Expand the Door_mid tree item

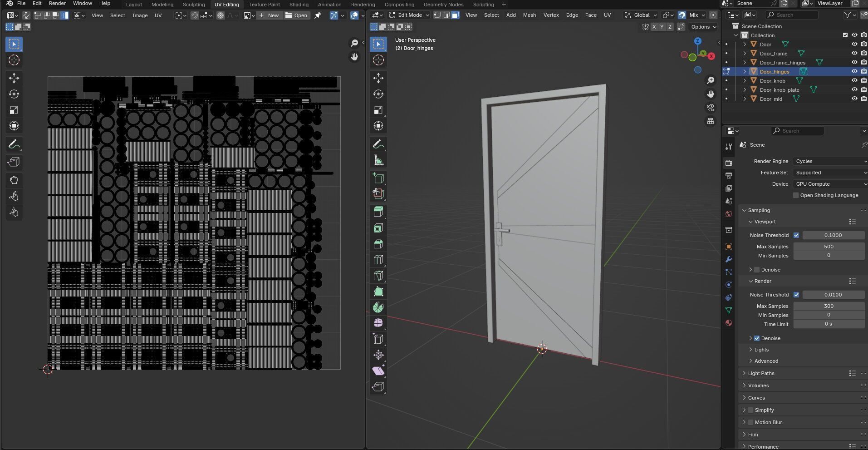click(x=745, y=99)
